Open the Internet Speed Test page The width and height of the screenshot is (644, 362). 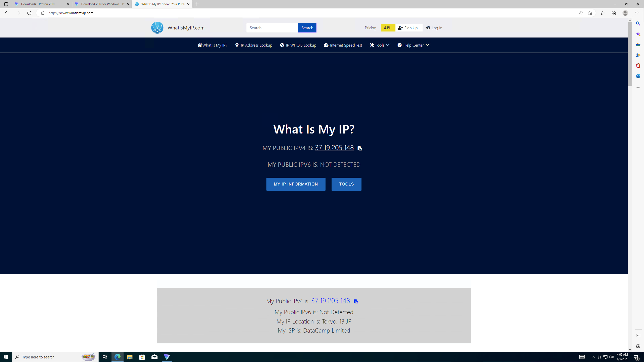[343, 45]
